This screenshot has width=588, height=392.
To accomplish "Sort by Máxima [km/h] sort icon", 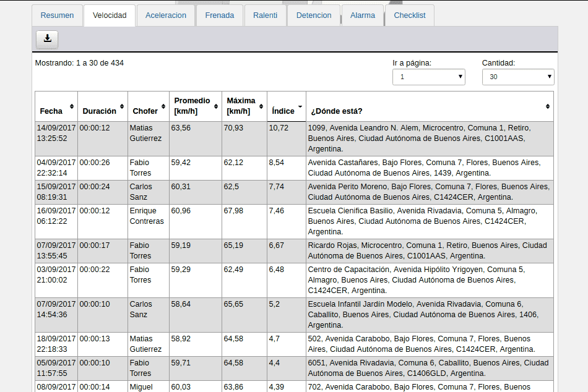I will (261, 106).
